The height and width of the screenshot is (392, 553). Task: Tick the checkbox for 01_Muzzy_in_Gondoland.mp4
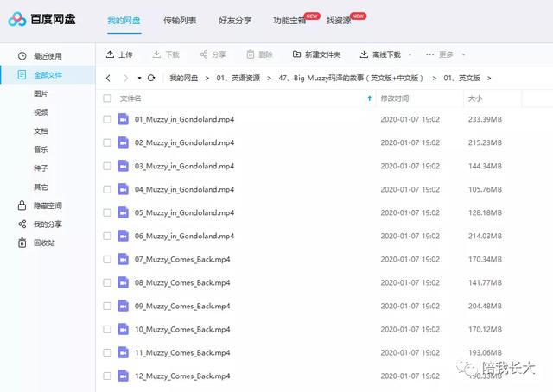pos(107,119)
